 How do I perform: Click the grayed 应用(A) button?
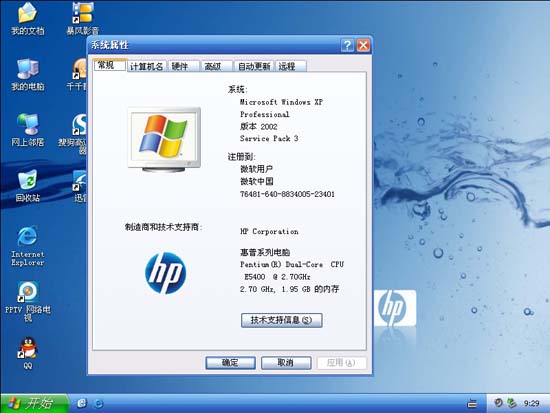(x=342, y=363)
